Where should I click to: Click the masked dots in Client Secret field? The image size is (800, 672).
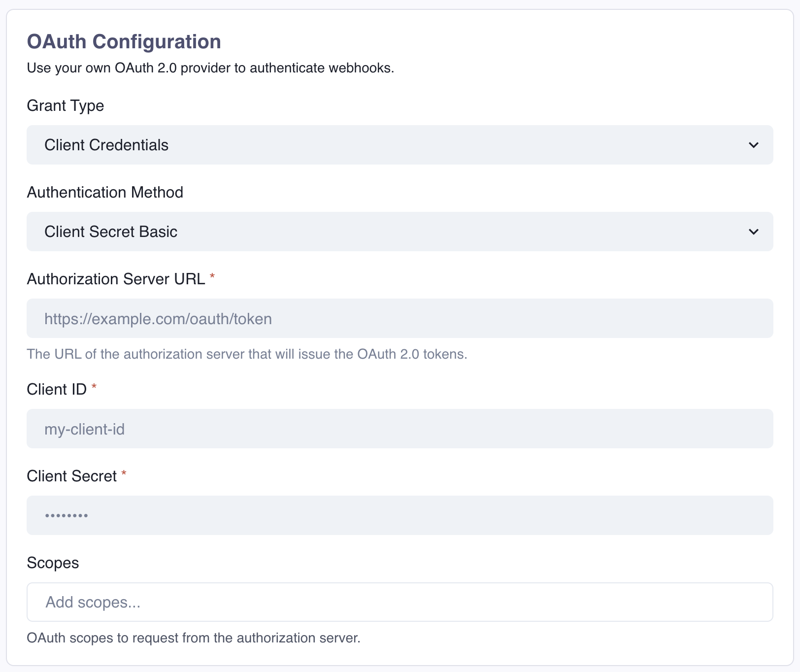[x=66, y=515]
